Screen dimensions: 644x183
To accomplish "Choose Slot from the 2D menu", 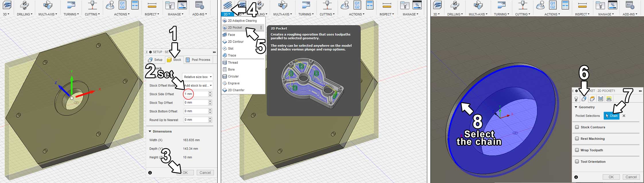I will [243, 48].
